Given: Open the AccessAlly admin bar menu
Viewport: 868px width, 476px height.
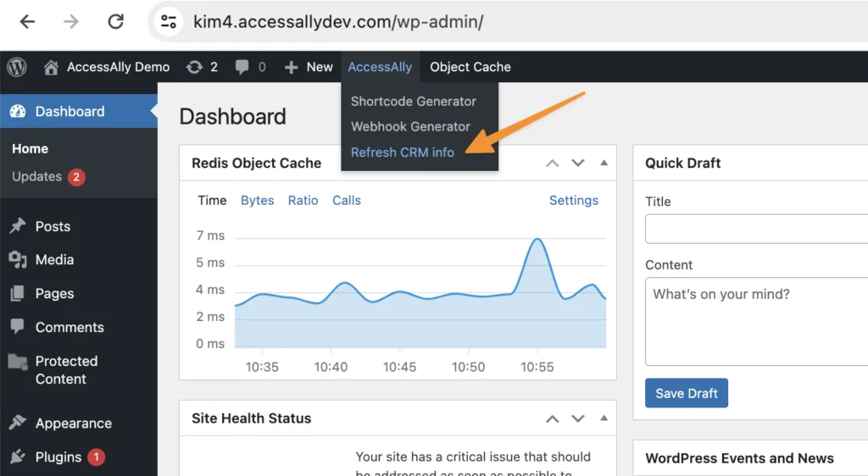Looking at the screenshot, I should pos(380,67).
